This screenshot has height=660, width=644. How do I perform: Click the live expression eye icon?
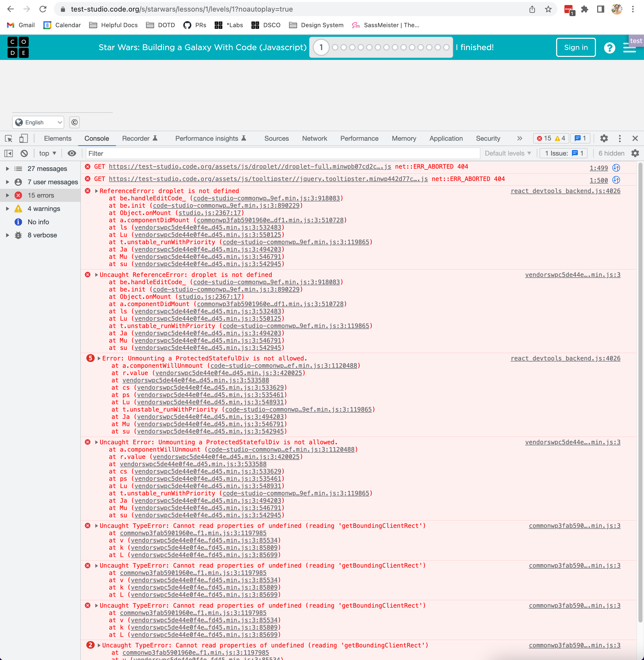click(72, 154)
